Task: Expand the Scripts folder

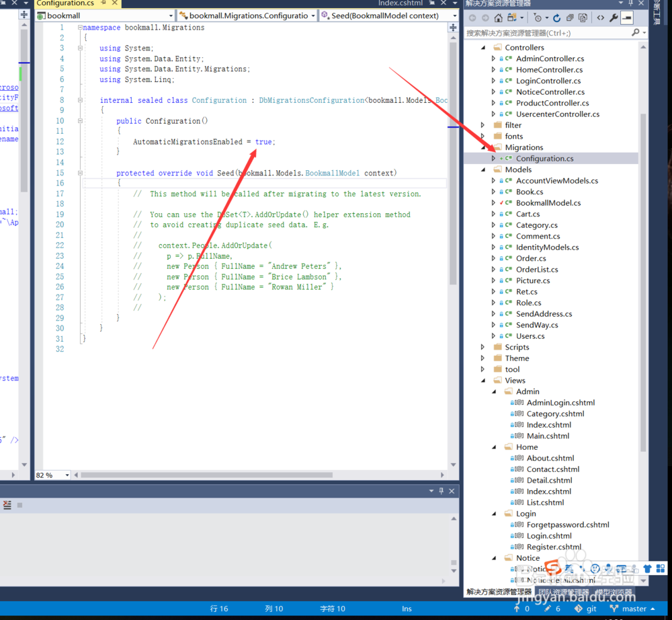Action: pyautogui.click(x=483, y=347)
